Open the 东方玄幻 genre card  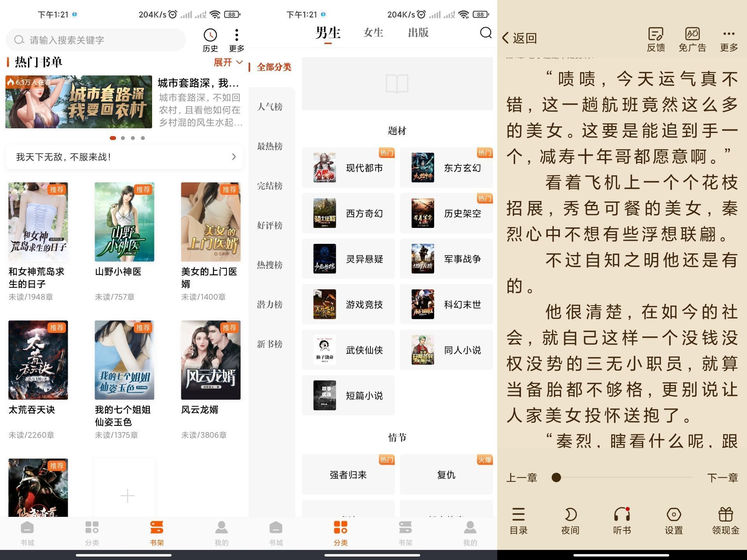pyautogui.click(x=446, y=168)
